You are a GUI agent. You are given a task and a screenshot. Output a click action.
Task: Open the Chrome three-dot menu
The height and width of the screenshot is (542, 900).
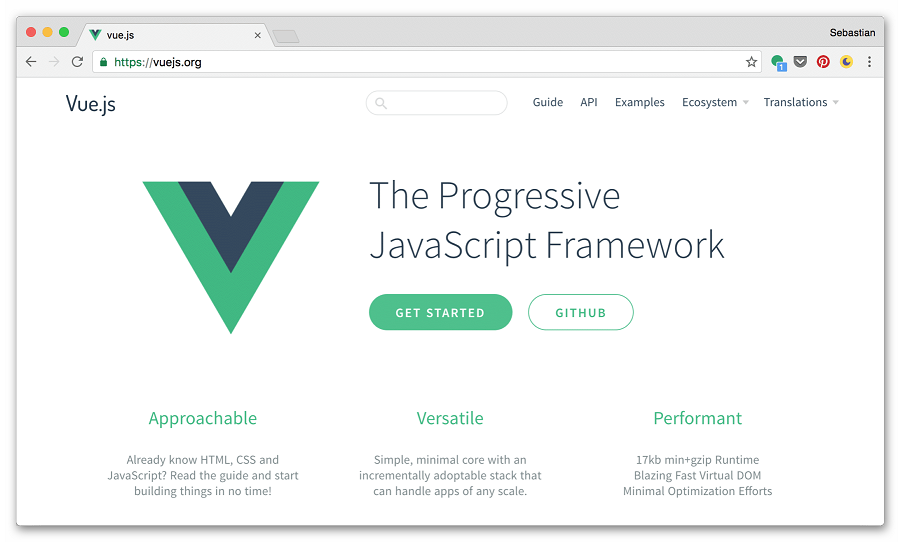[x=870, y=61]
